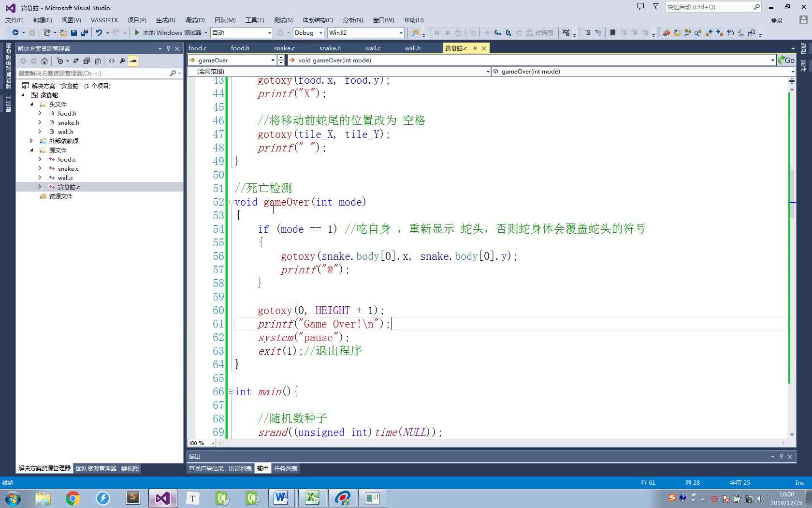Switch to the food.c editor tab
The height and width of the screenshot is (508, 812).
pos(197,48)
